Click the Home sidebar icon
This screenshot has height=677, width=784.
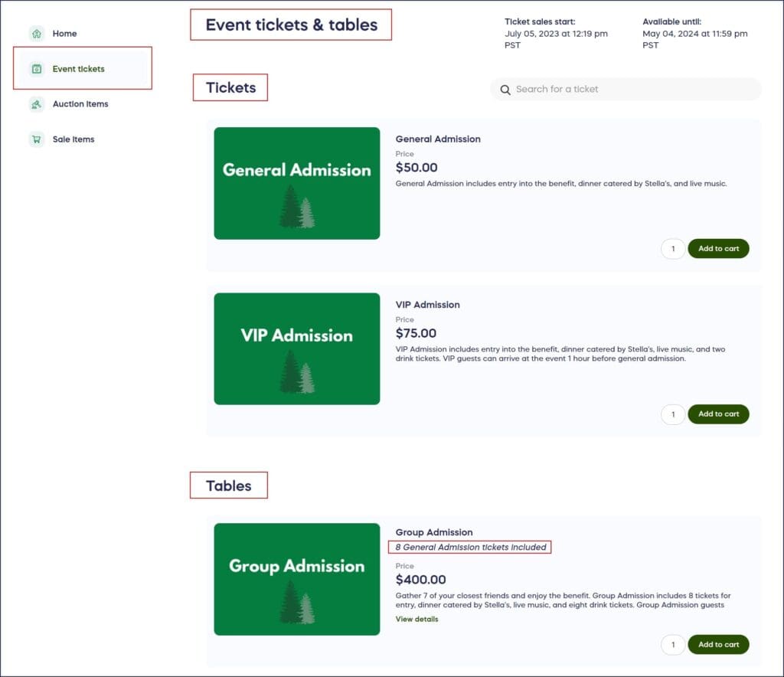[x=37, y=34]
